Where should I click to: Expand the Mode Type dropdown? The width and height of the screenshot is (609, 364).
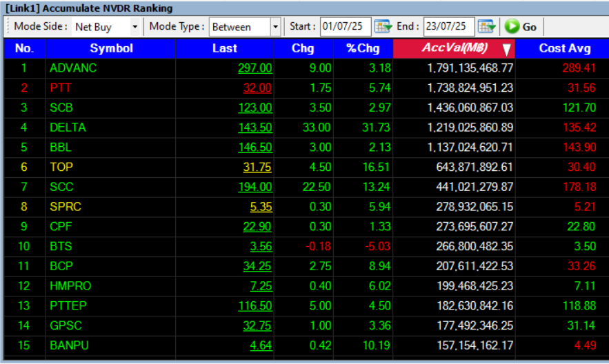point(275,27)
